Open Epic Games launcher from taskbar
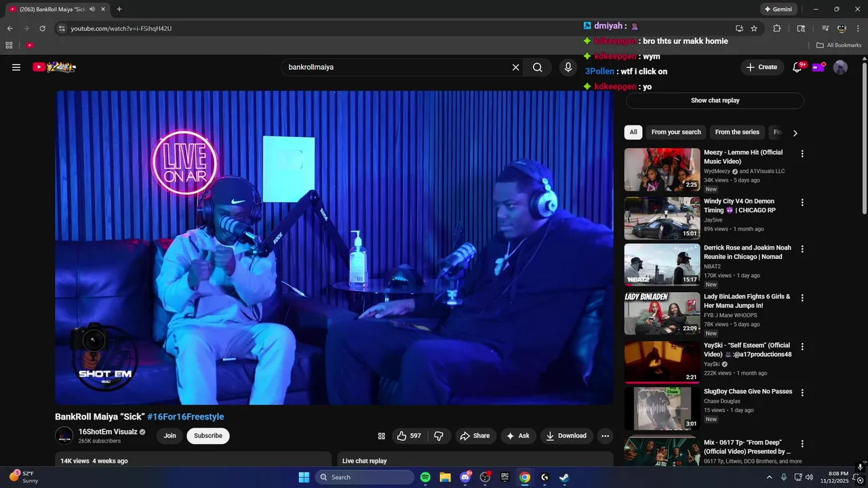Viewport: 868px width, 488px height. click(505, 477)
